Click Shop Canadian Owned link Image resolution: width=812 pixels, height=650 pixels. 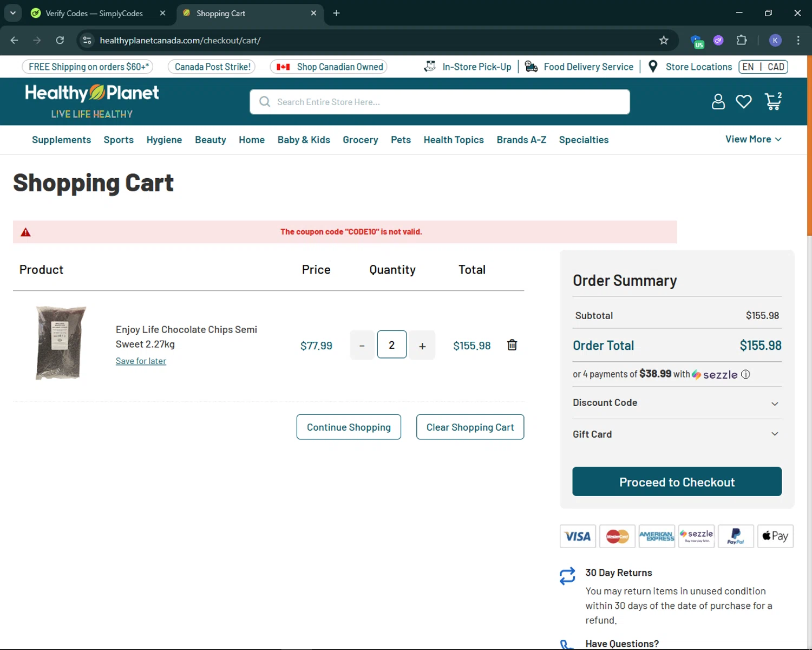(329, 67)
